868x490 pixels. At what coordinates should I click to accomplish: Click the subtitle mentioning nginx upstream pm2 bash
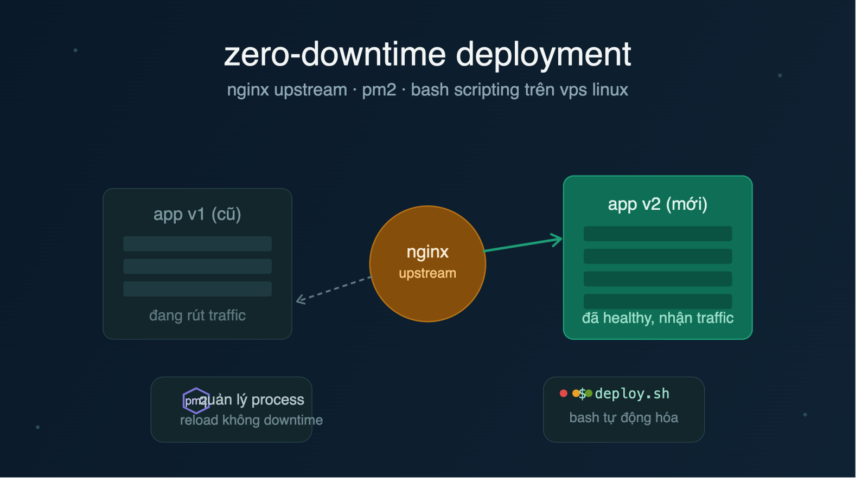click(x=427, y=89)
